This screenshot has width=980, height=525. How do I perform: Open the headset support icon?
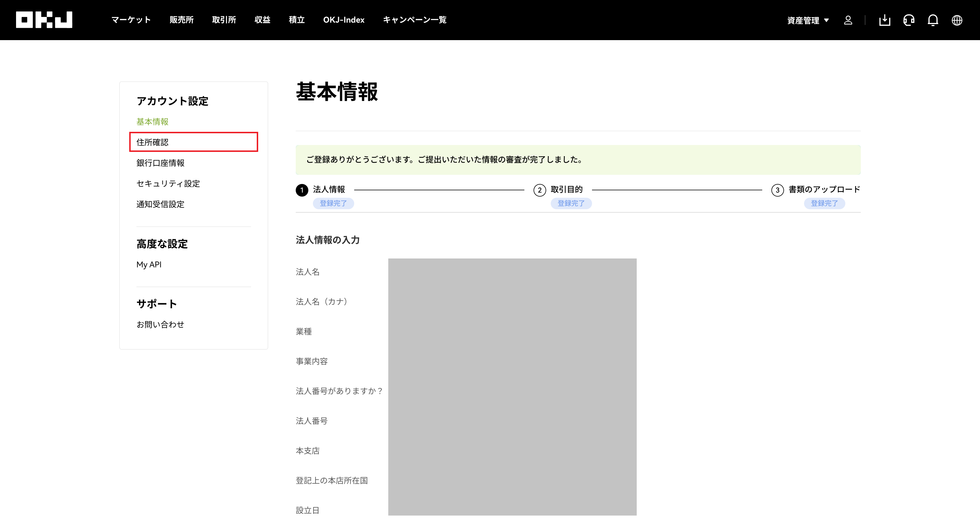point(909,20)
